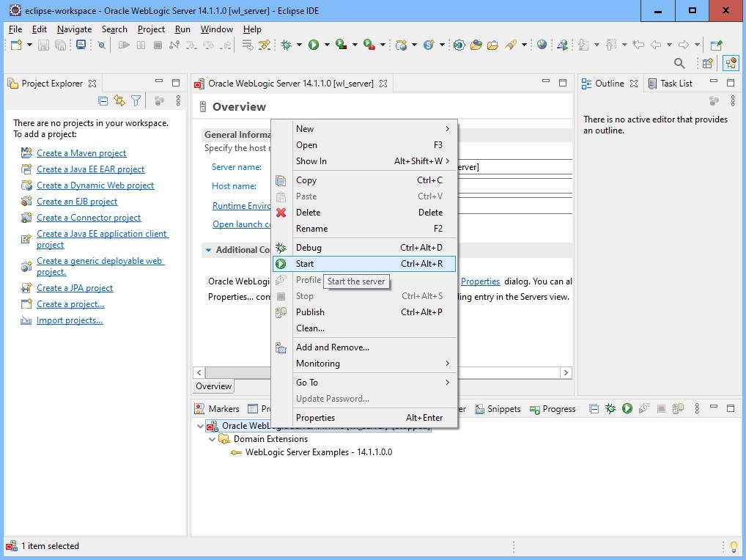The width and height of the screenshot is (746, 560).
Task: Switch to the Task List tab
Action: point(671,84)
